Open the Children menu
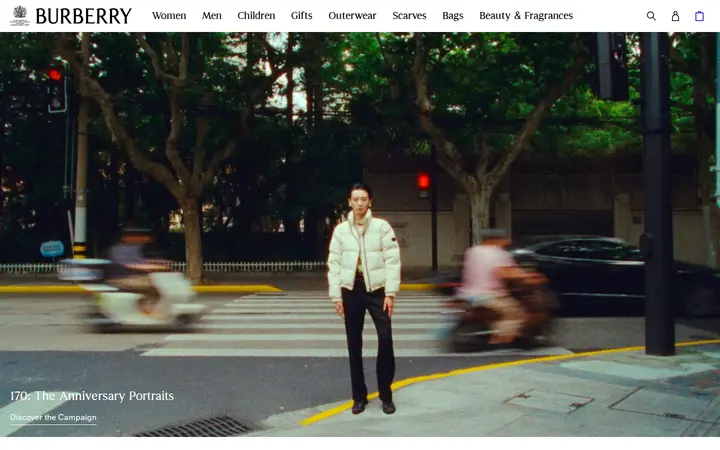Image resolution: width=720 pixels, height=450 pixels. click(256, 16)
